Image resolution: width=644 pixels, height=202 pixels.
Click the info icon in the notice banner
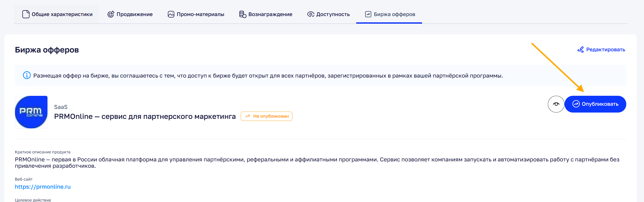pyautogui.click(x=27, y=75)
